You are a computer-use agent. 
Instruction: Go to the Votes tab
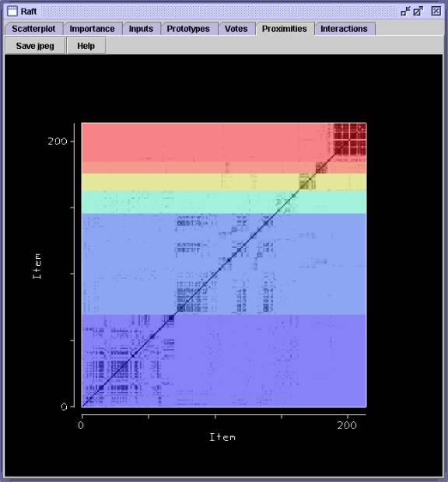(x=236, y=29)
